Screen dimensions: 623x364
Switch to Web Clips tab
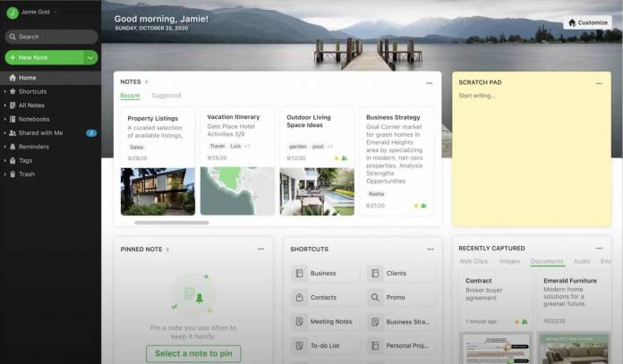point(474,261)
